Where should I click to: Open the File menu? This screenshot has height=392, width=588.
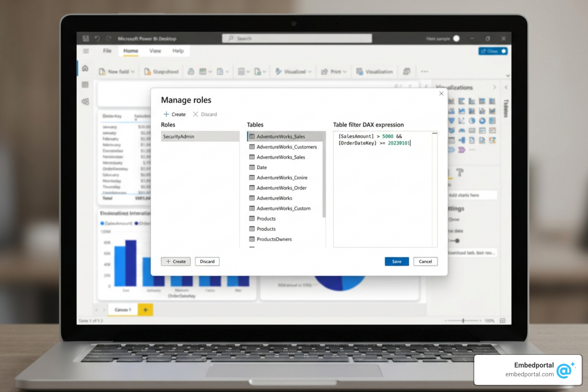[x=107, y=51]
